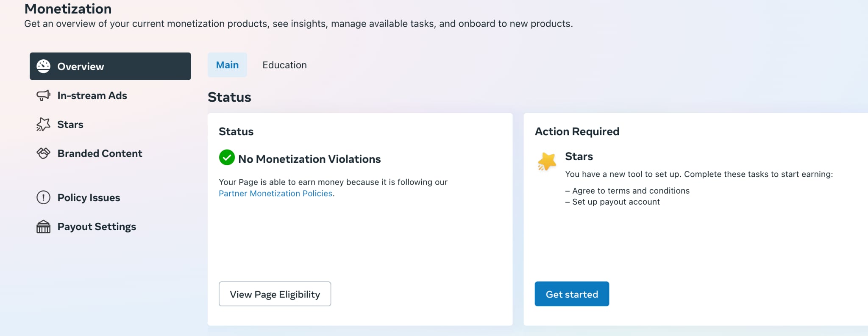
Task: Click the 'Your Page is able to earn money' text
Action: pyautogui.click(x=333, y=182)
